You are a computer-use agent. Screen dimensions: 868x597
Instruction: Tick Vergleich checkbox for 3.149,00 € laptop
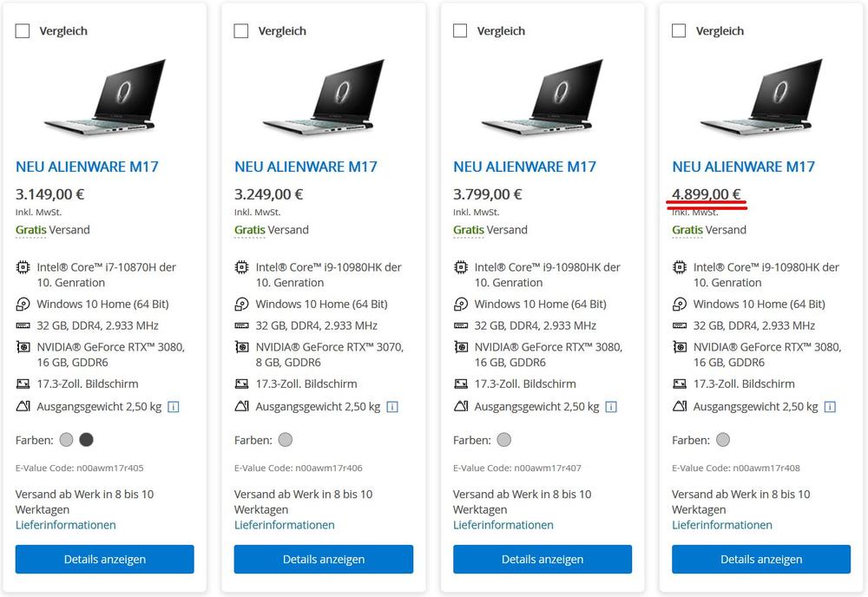[x=23, y=31]
